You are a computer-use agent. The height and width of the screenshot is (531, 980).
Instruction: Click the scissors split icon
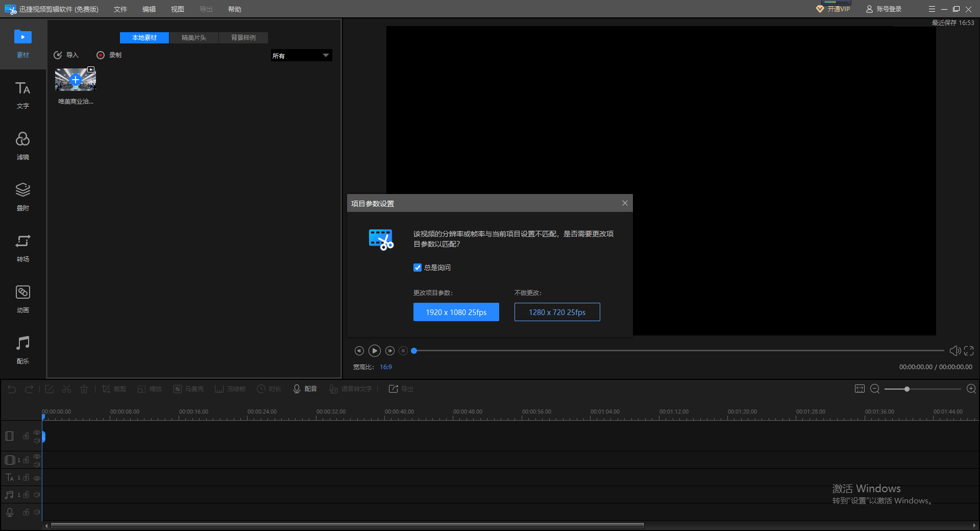pos(67,389)
